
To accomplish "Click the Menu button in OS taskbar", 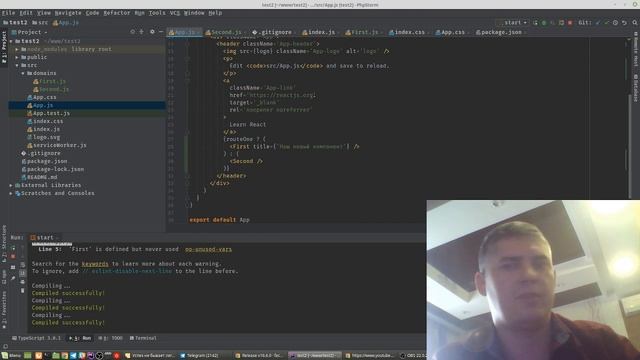I will click(x=11, y=356).
